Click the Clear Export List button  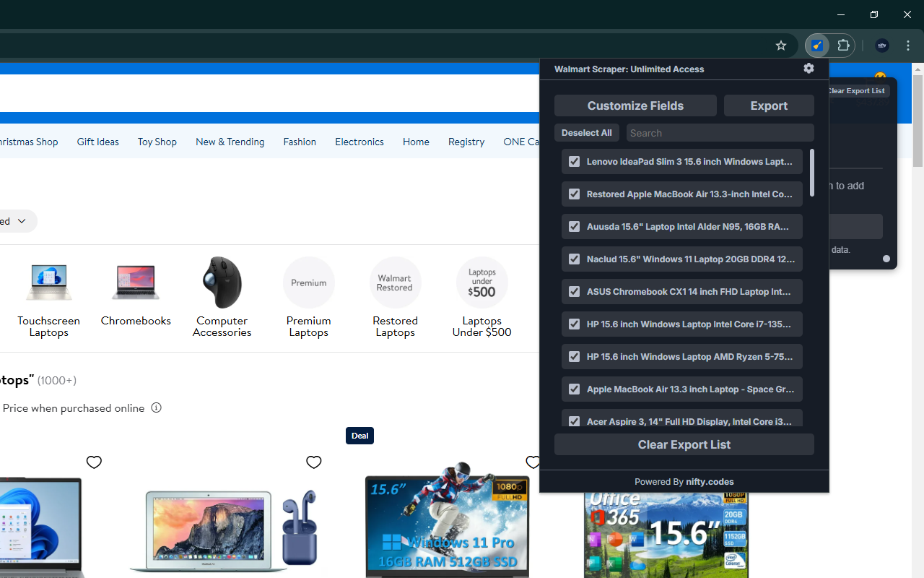[x=684, y=444]
